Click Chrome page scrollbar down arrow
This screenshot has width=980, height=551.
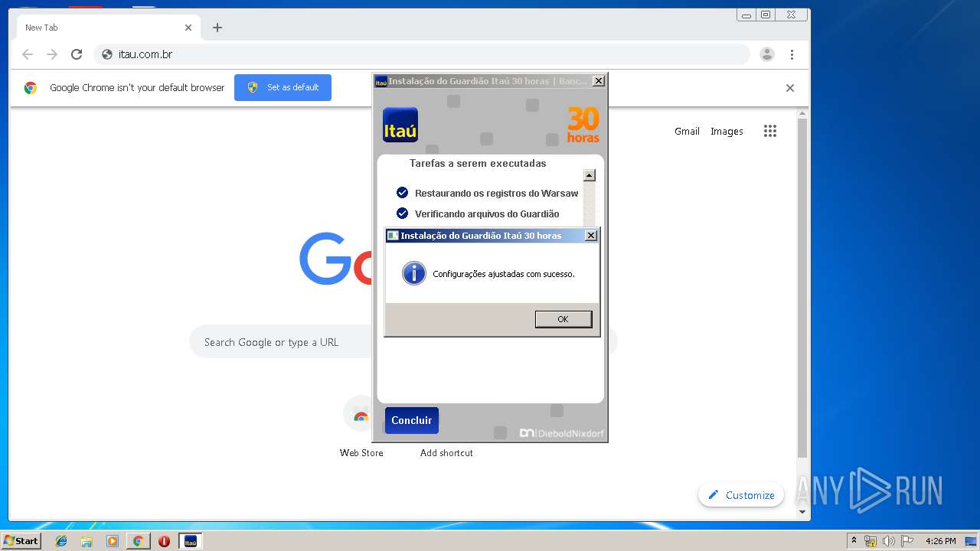click(x=802, y=512)
